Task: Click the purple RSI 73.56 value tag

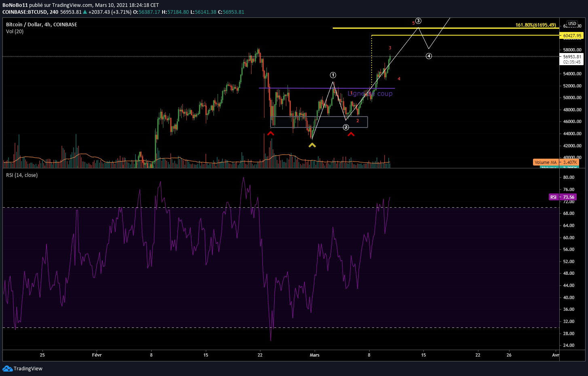Action: 562,197
